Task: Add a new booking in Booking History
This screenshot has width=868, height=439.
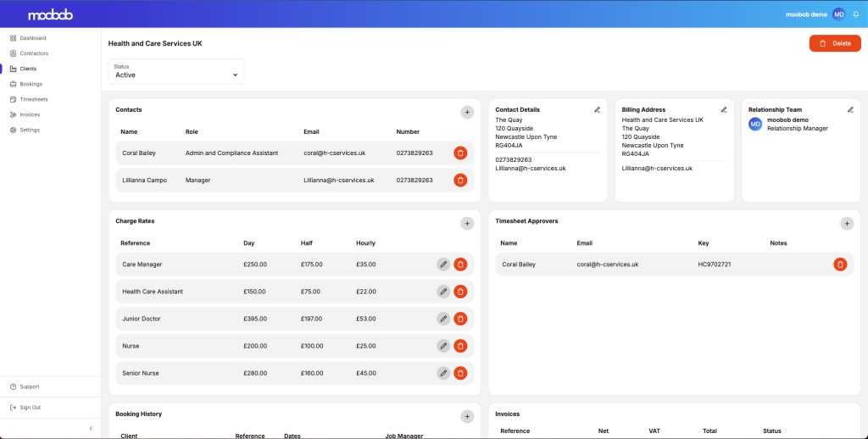Action: point(467,416)
